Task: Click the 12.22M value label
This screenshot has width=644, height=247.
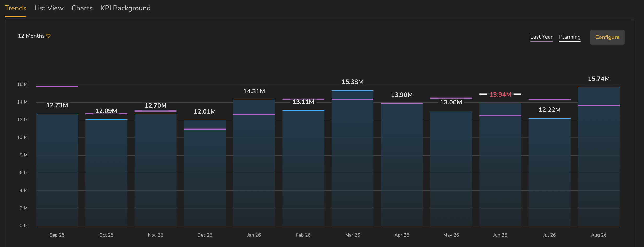Action: pyautogui.click(x=550, y=110)
